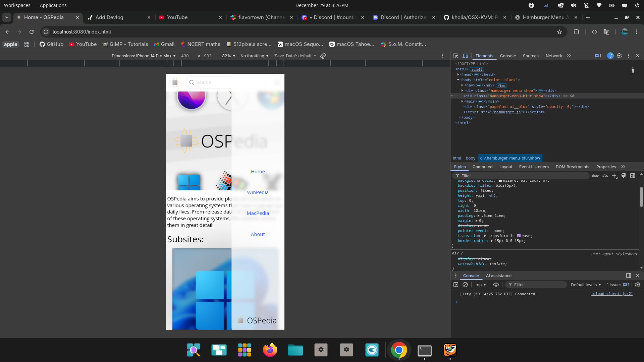Click the WinPedia link in hamburger menu
The width and height of the screenshot is (644, 362).
pyautogui.click(x=258, y=192)
